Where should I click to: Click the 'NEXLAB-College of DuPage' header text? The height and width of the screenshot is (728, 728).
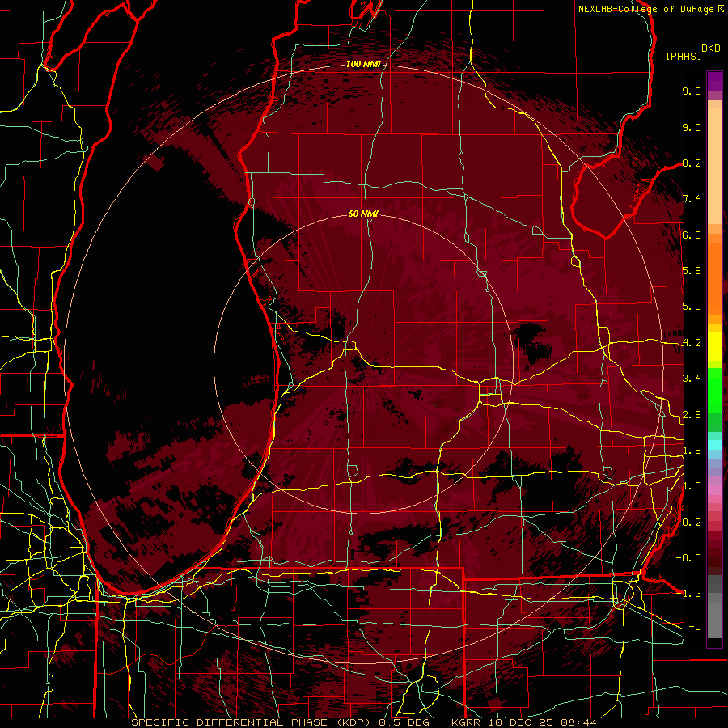click(x=647, y=9)
